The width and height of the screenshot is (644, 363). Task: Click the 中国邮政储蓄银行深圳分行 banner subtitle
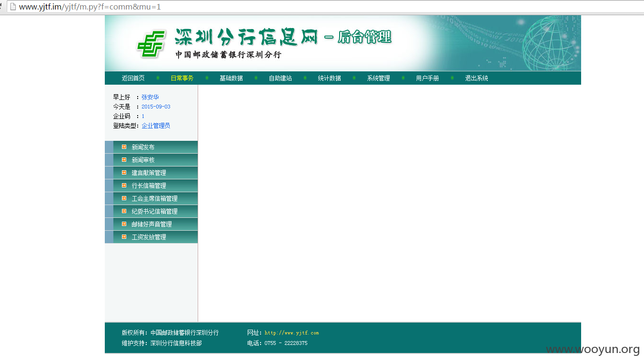[228, 55]
